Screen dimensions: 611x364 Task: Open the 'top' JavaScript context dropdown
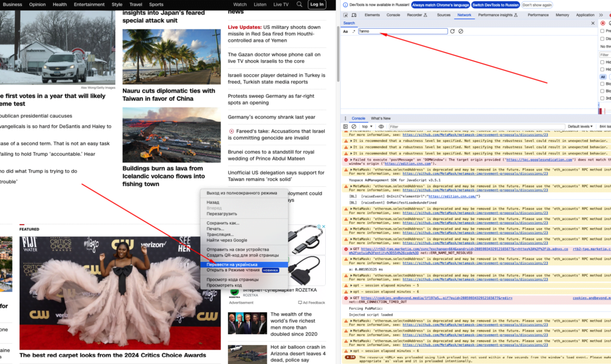tap(366, 127)
